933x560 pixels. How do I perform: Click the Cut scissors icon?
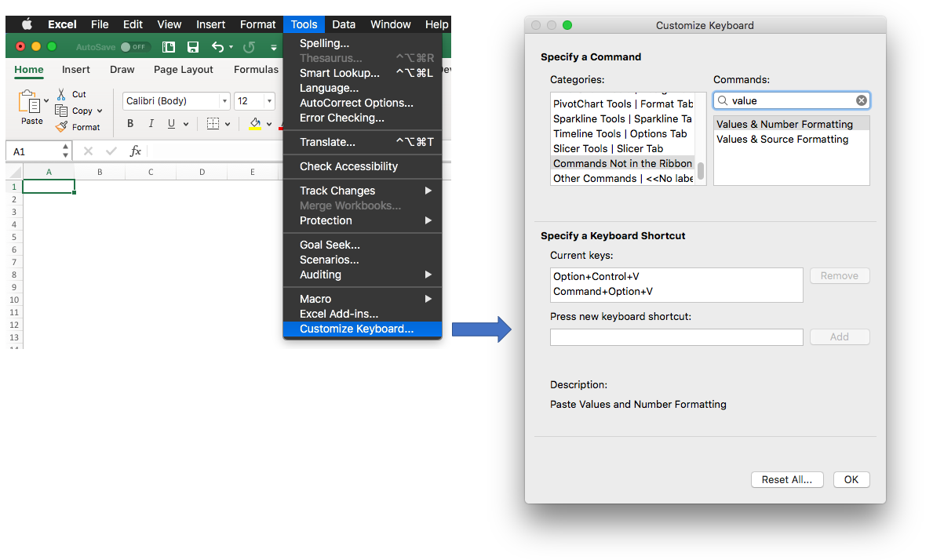point(61,94)
